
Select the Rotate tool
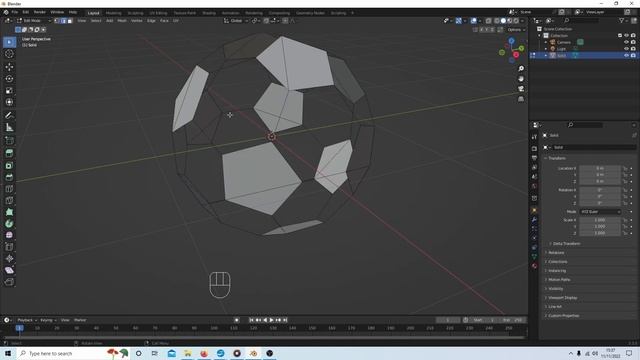click(9, 78)
